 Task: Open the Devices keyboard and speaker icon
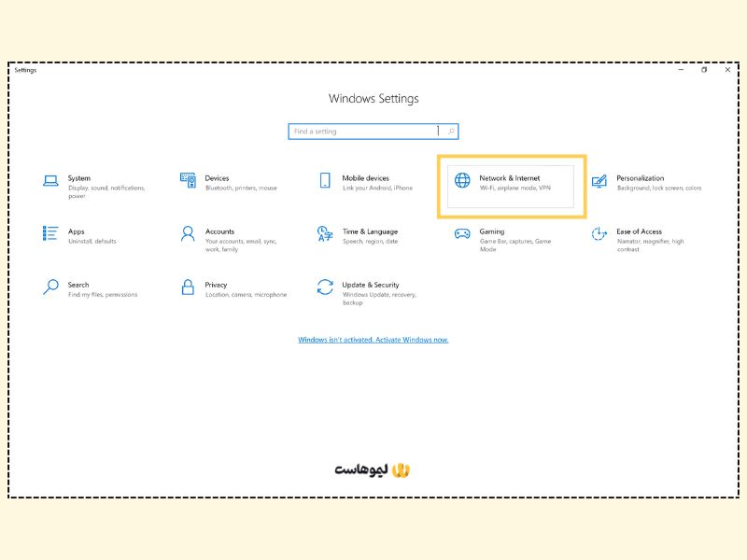pos(188,180)
